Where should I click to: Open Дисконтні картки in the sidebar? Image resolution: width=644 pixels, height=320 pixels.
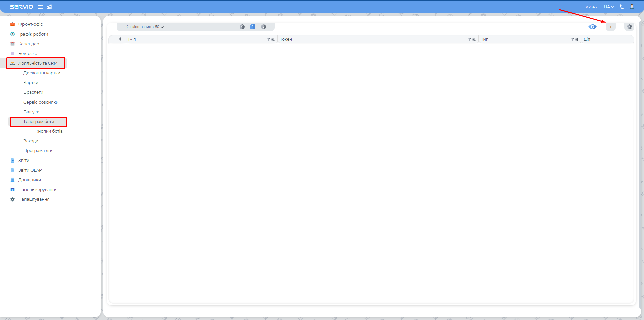pos(42,73)
